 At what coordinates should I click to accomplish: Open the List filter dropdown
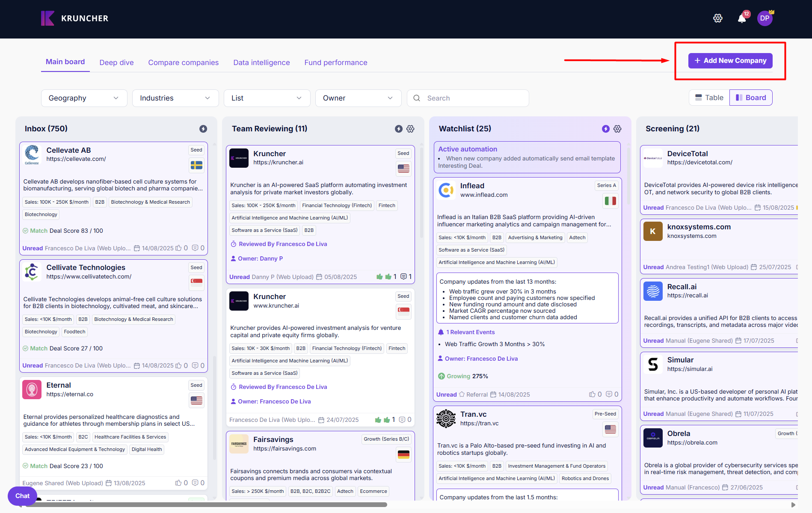click(x=267, y=98)
